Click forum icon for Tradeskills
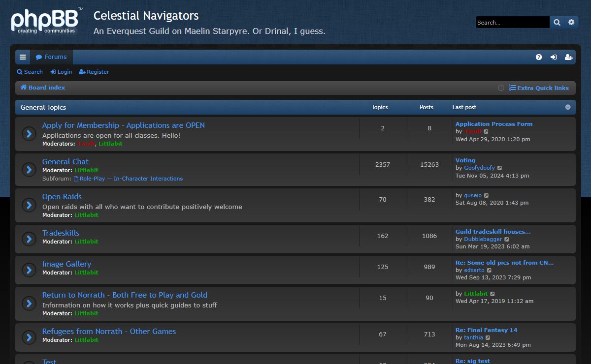 click(29, 239)
